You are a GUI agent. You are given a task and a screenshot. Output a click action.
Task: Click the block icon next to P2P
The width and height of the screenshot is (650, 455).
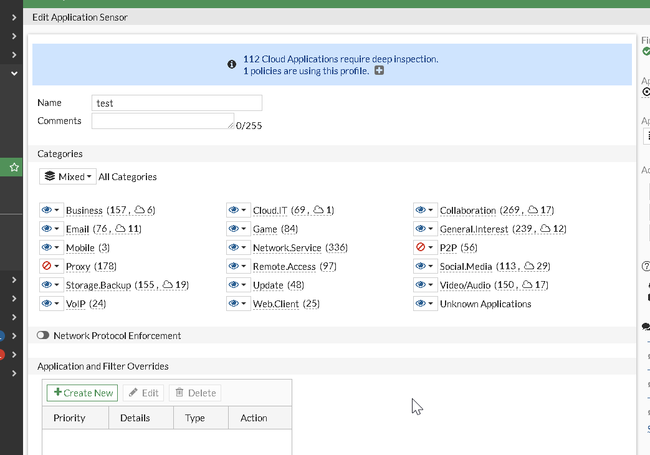click(422, 248)
